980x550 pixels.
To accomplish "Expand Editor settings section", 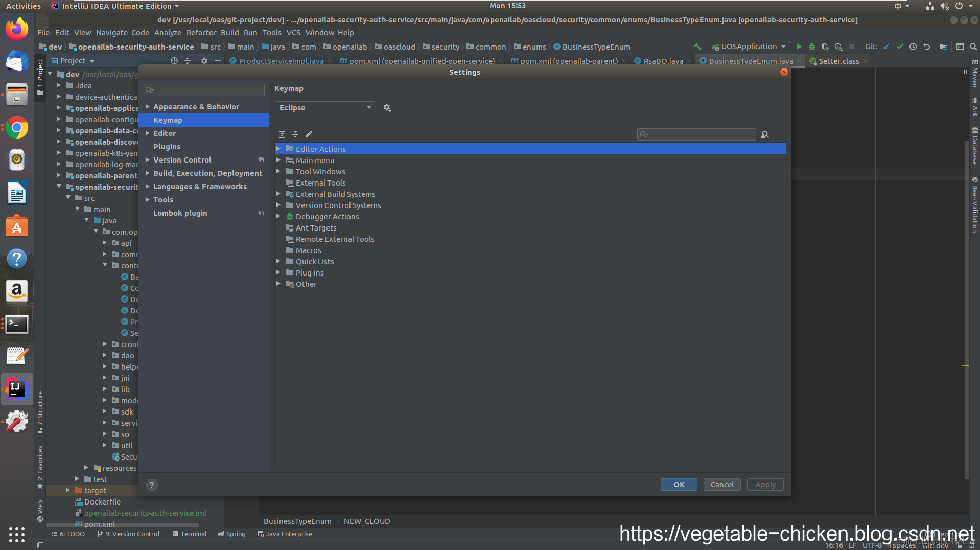I will click(148, 133).
